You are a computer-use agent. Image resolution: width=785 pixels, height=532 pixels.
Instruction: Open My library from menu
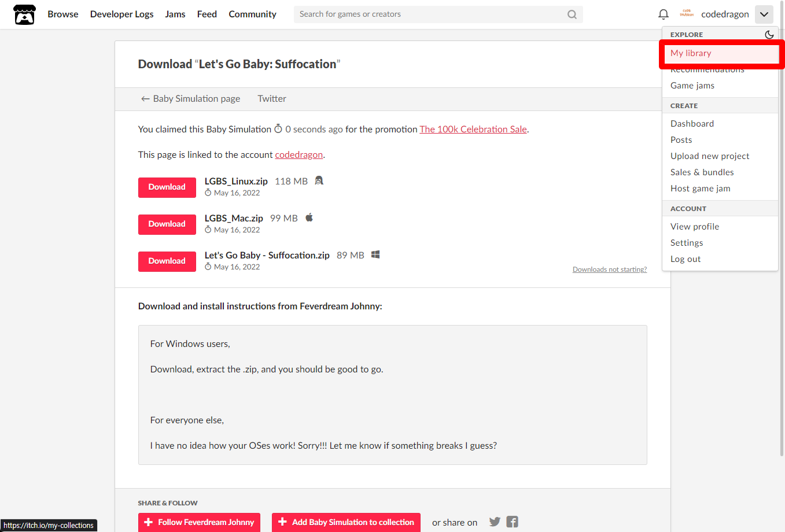720,53
